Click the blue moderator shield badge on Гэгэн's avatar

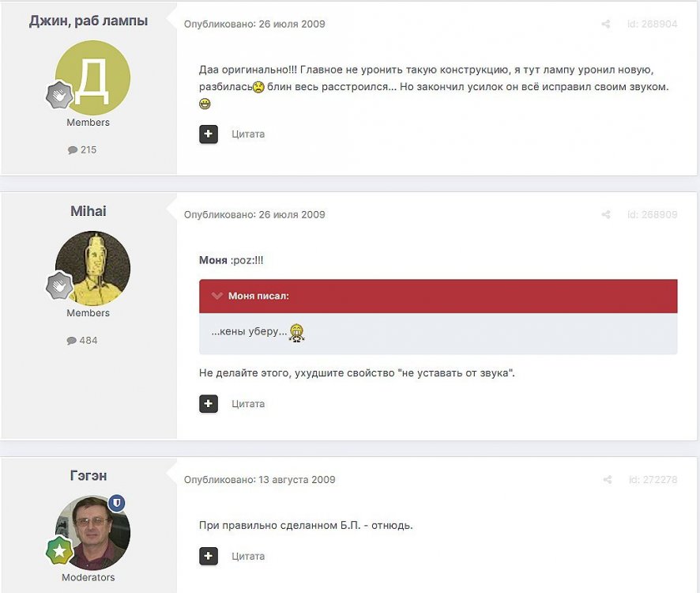[117, 503]
